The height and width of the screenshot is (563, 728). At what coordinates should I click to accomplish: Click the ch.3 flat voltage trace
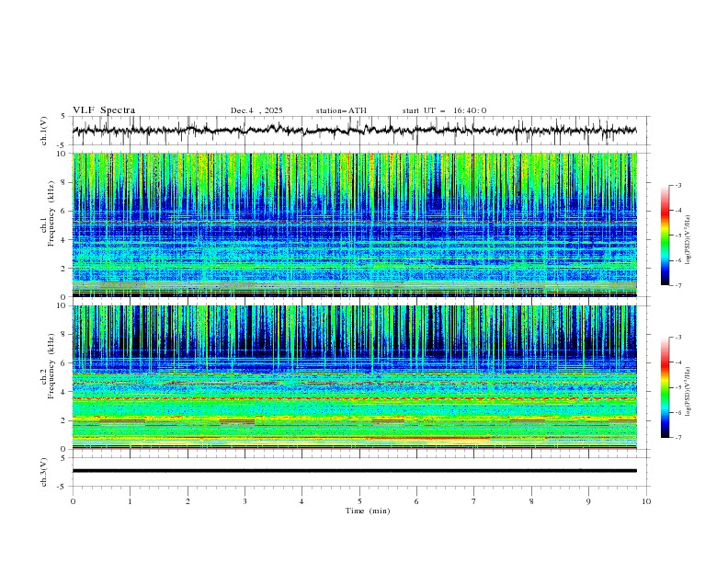(355, 471)
